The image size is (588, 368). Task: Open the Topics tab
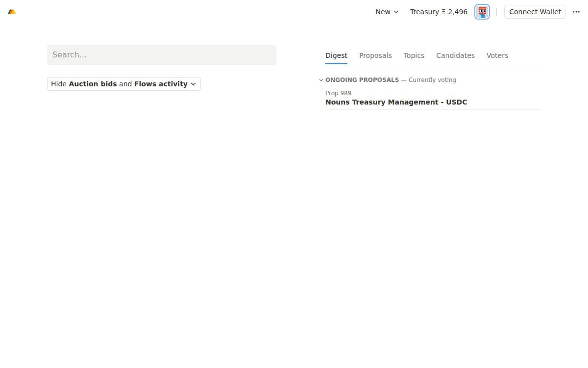(x=414, y=55)
